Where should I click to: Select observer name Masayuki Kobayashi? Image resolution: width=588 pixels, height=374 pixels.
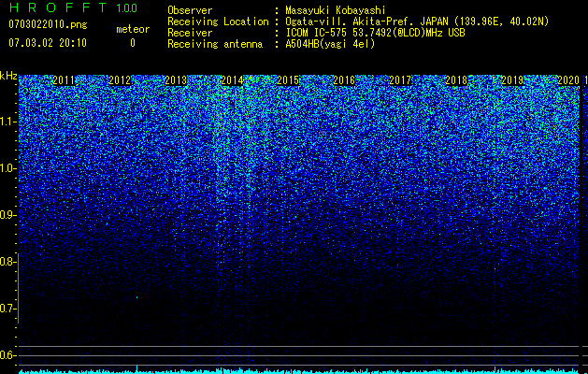(x=336, y=10)
